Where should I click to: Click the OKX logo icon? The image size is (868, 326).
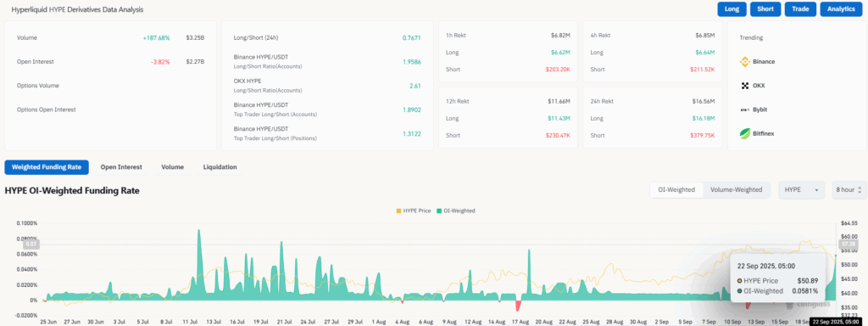pos(744,86)
